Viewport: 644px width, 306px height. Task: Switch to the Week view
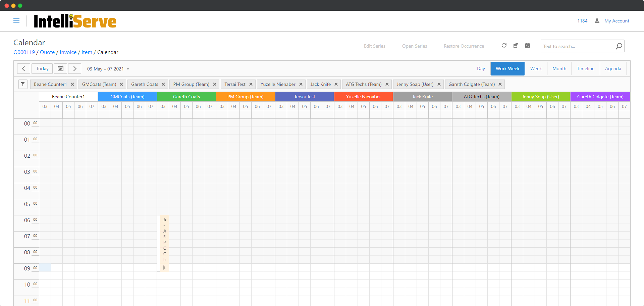pos(536,69)
